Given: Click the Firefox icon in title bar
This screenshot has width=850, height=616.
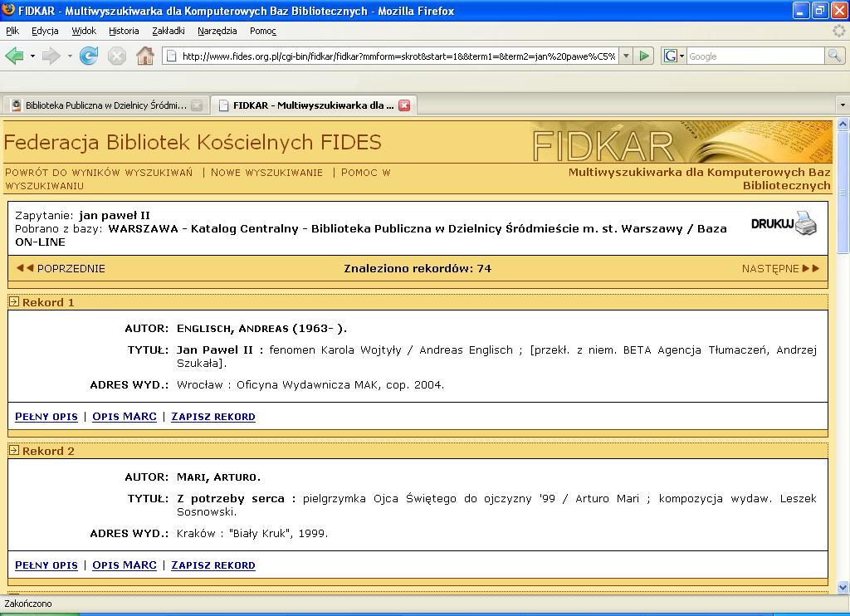Looking at the screenshot, I should click(x=8, y=10).
